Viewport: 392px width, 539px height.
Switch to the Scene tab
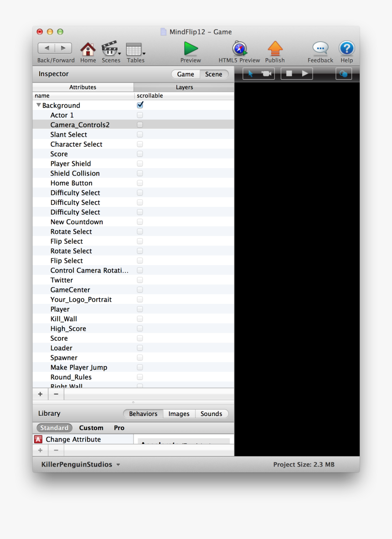point(214,74)
